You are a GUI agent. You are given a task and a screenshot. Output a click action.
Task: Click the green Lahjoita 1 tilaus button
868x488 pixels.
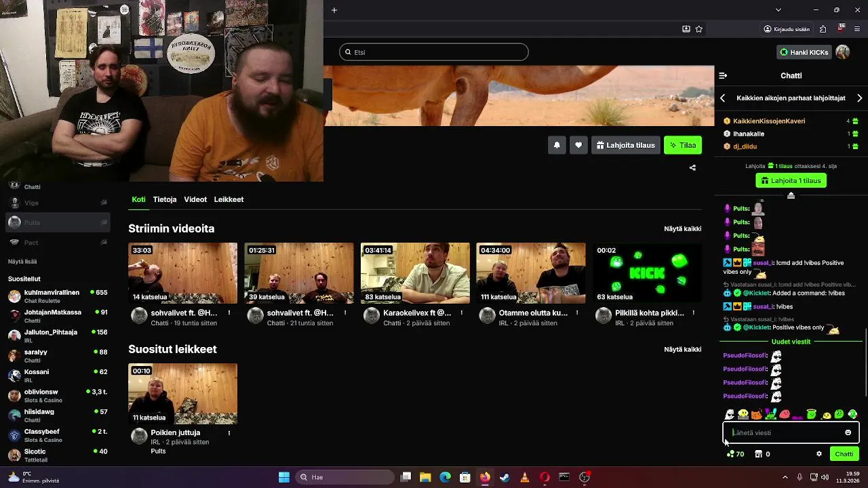(791, 181)
